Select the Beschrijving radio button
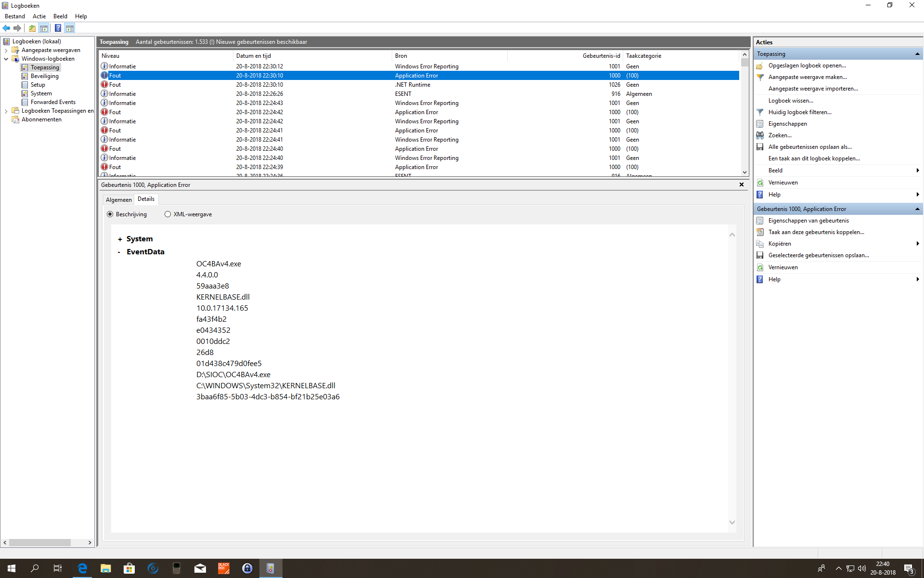The width and height of the screenshot is (924, 578). point(110,214)
